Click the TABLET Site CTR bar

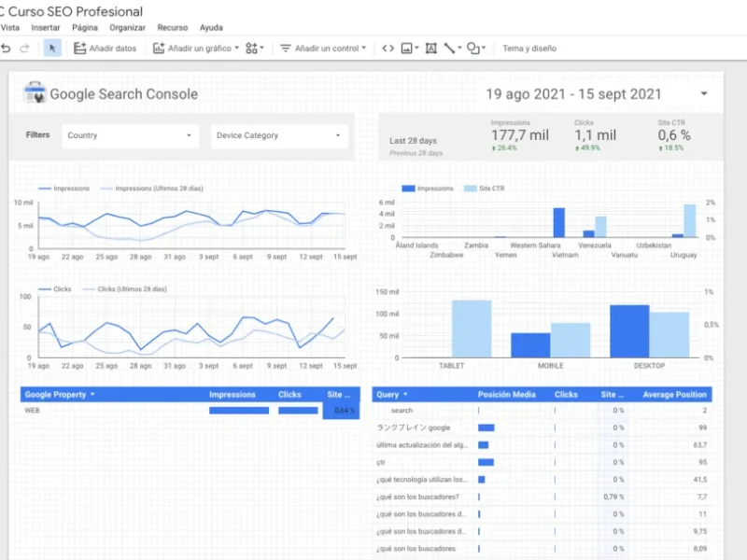472,329
